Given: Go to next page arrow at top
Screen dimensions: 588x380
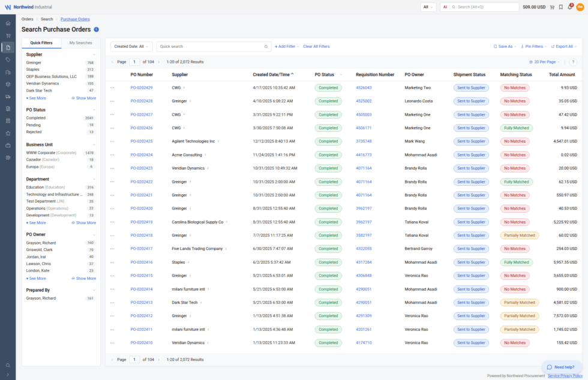Looking at the screenshot, I should [x=158, y=62].
